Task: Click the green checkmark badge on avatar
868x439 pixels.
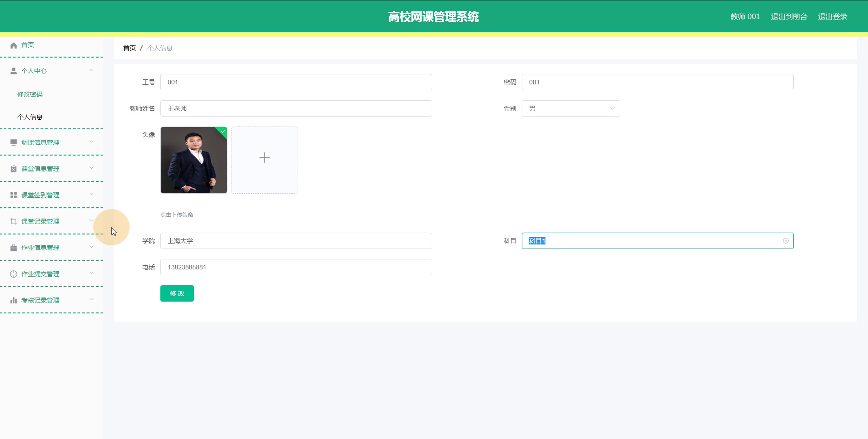Action: tap(222, 132)
